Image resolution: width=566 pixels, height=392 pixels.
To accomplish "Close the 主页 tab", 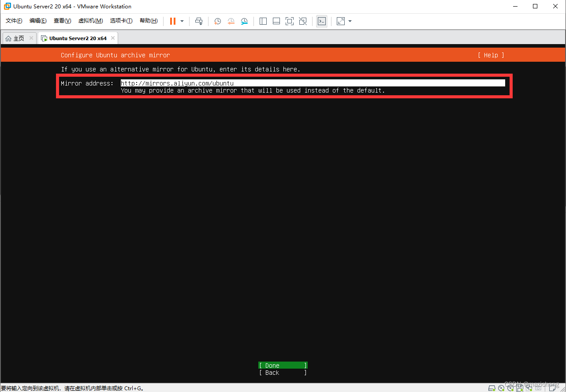I will (x=31, y=38).
